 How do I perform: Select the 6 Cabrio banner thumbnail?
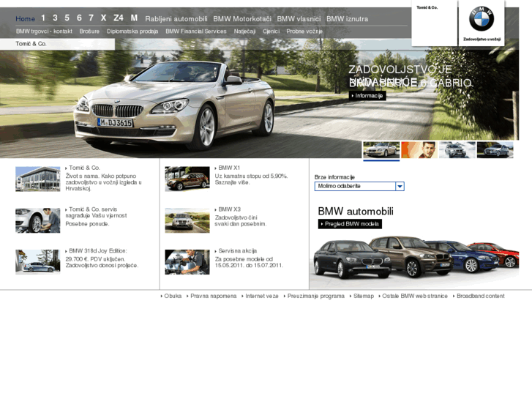381,150
